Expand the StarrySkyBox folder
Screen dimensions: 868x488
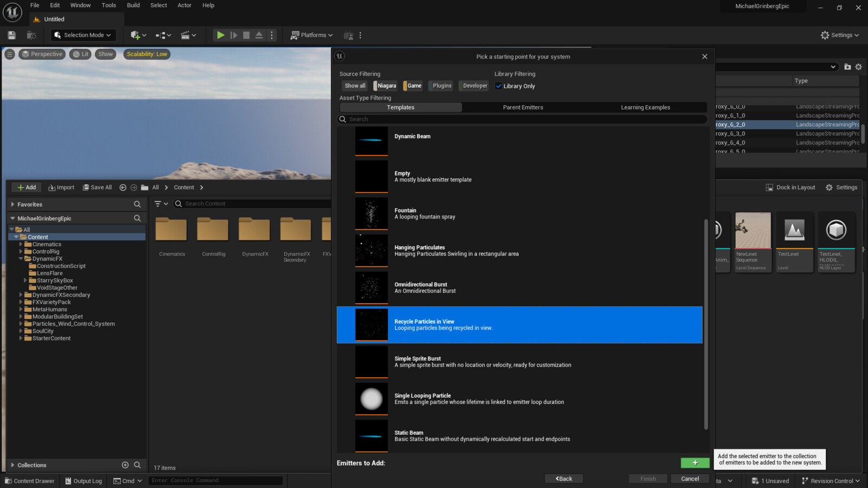click(x=25, y=280)
